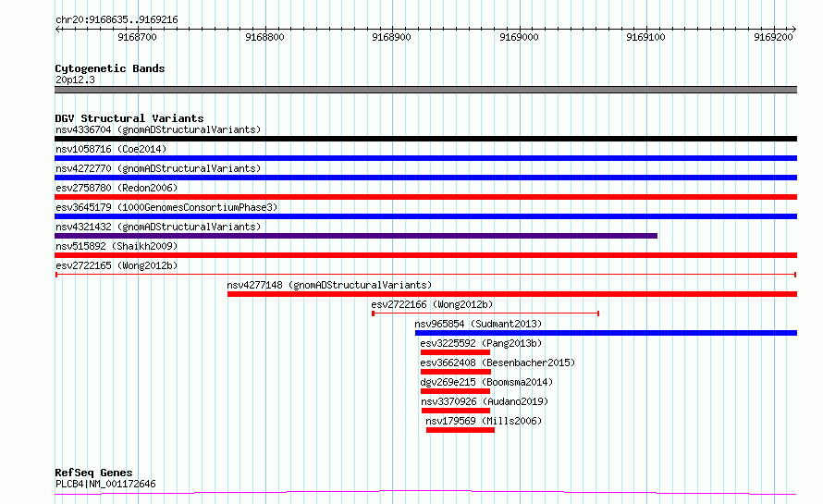Screen dimensions: 823x504
Task: Open the esv2722165 (Wong2012b) label
Action: [x=117, y=265]
